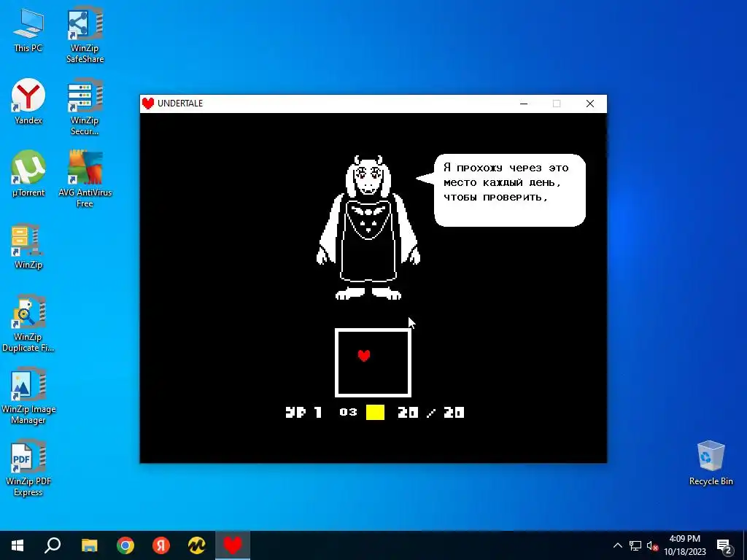Screen dimensions: 747x560
Task: Open the network status tray icon
Action: tap(635, 545)
